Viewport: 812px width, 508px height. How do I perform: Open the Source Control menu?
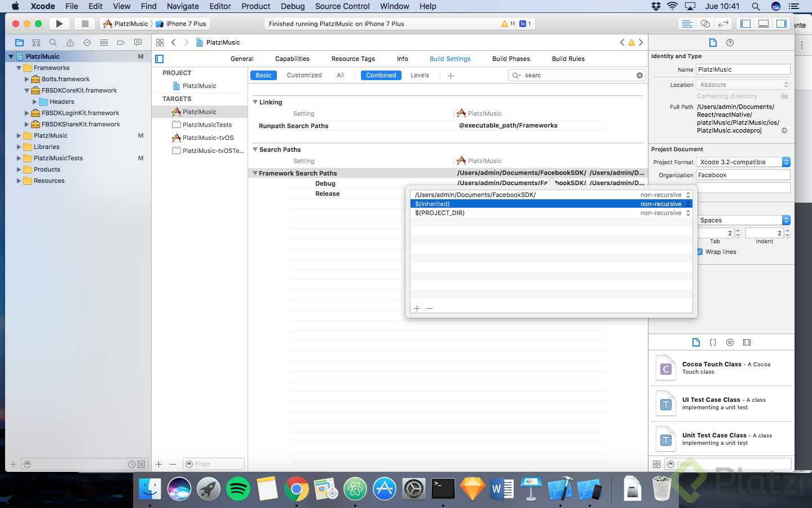pyautogui.click(x=342, y=6)
